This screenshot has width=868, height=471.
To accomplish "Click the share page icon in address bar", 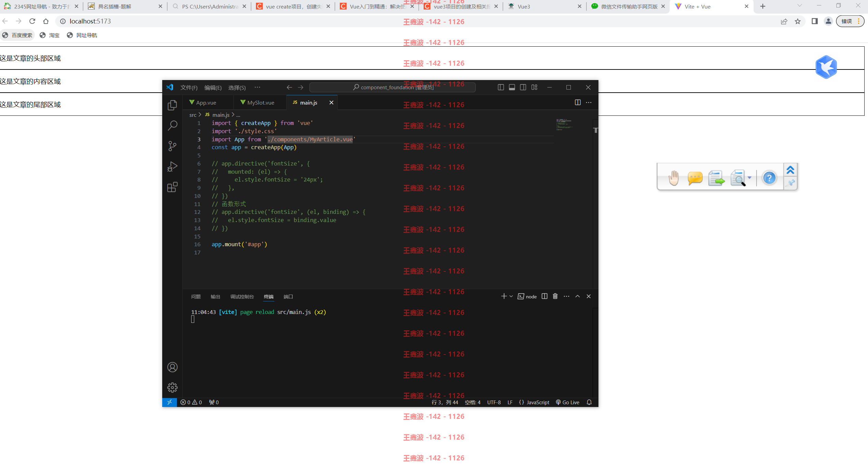I will click(784, 21).
